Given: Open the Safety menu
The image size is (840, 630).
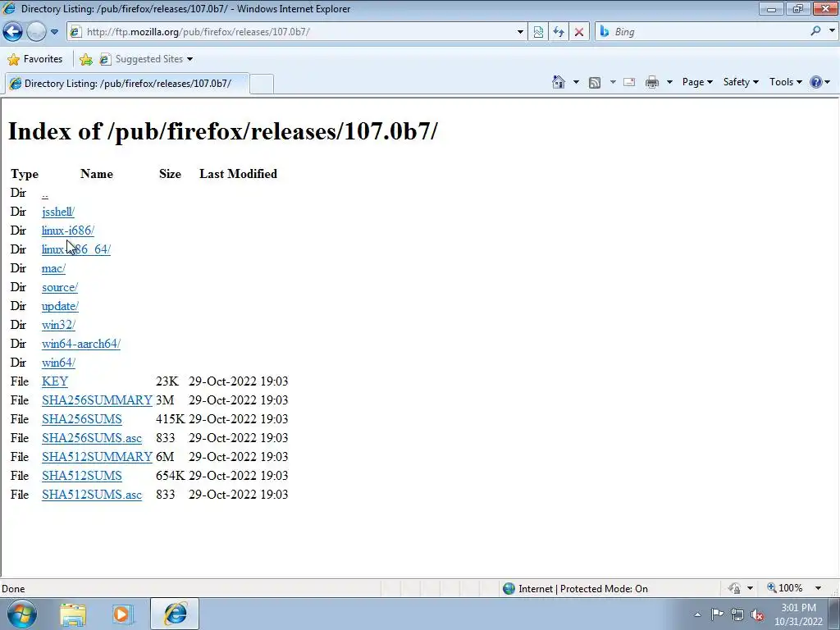Looking at the screenshot, I should (x=741, y=82).
